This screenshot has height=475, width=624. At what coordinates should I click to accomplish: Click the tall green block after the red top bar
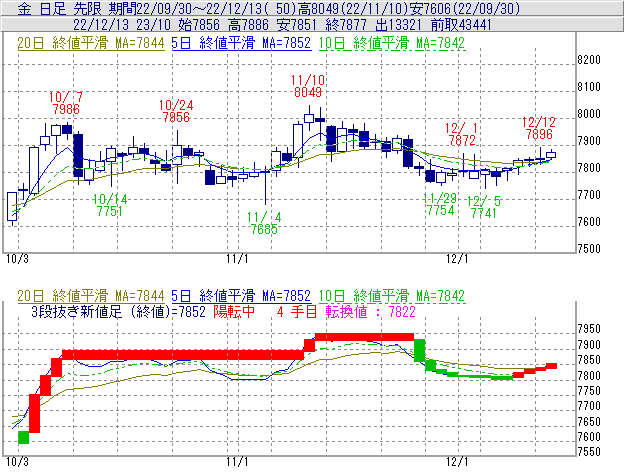(x=419, y=350)
